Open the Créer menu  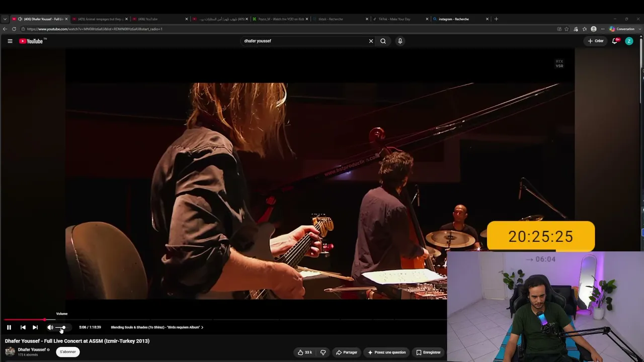click(596, 41)
